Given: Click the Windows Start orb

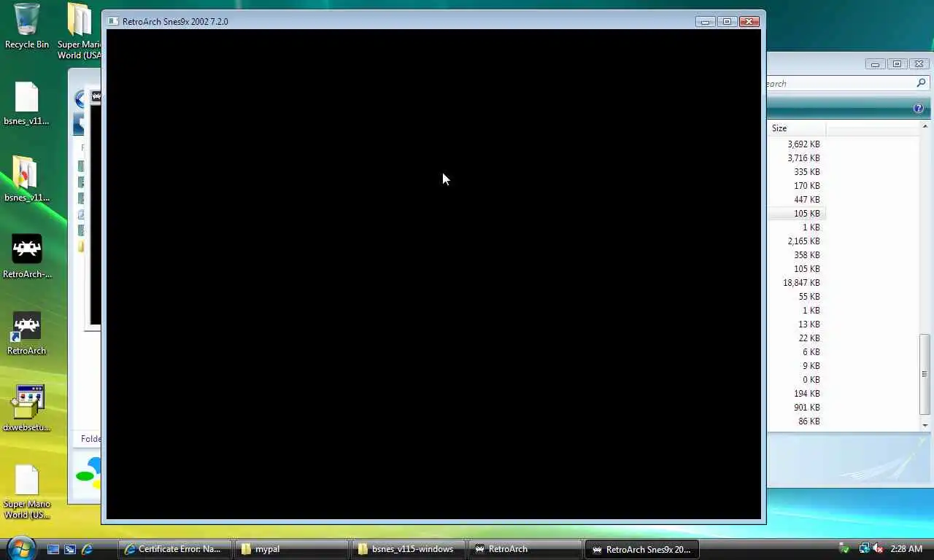Looking at the screenshot, I should click(x=20, y=548).
